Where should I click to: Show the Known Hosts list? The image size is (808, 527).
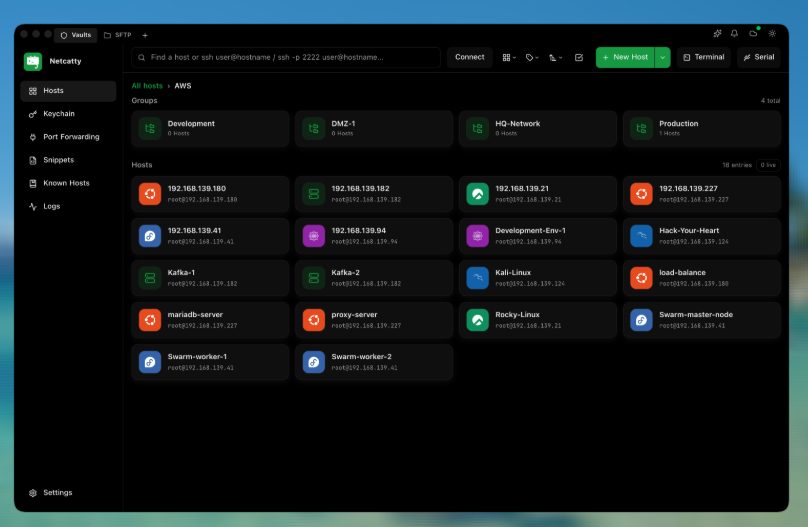(x=68, y=183)
